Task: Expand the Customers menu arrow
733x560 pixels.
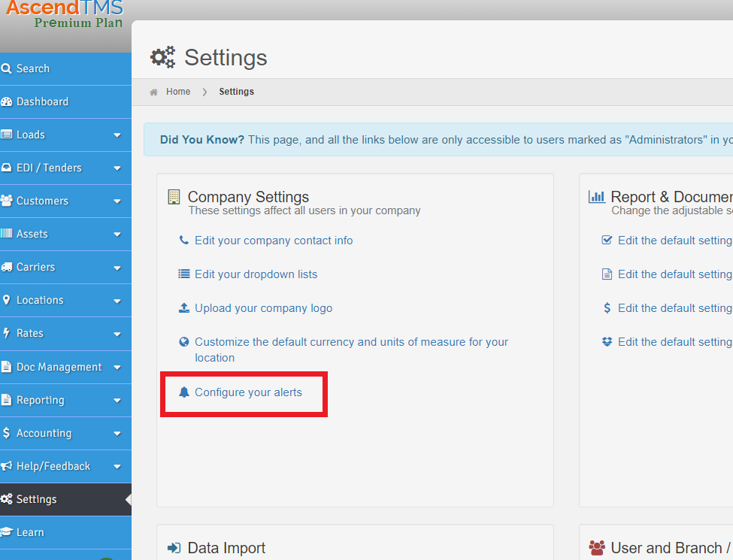Action: point(117,201)
